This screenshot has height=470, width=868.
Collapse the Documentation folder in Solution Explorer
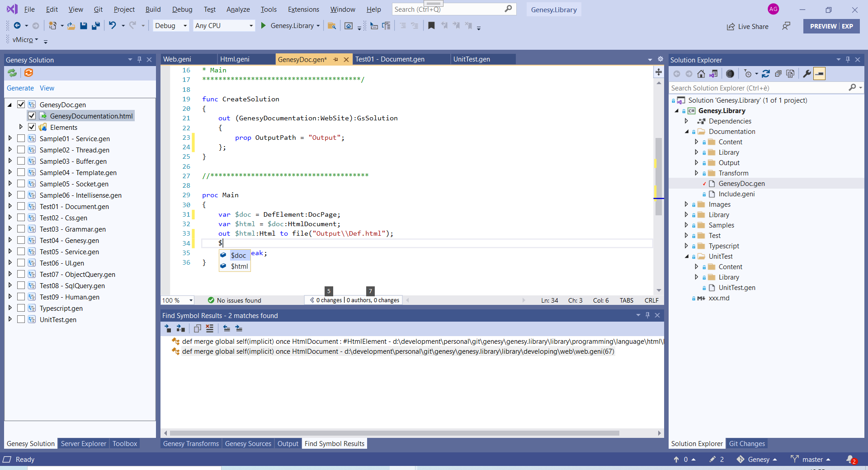pyautogui.click(x=686, y=131)
